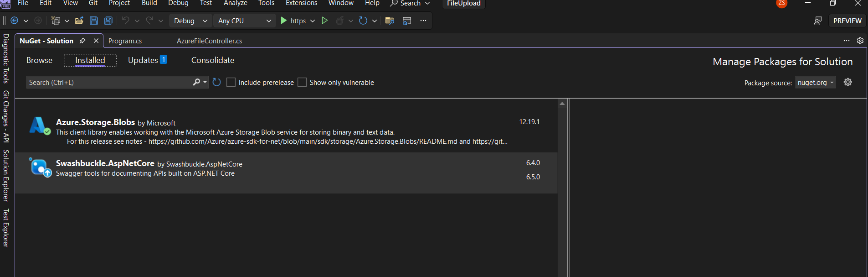Click the Swashbuckle.AspNetCore package icon

[40, 167]
